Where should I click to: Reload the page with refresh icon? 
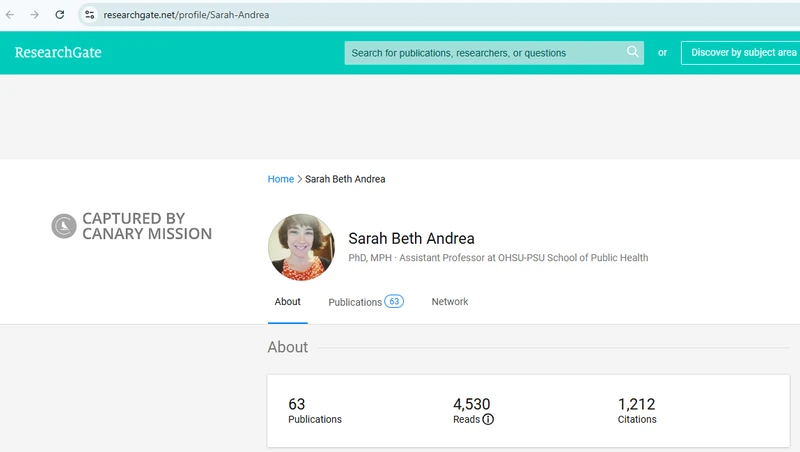click(60, 15)
